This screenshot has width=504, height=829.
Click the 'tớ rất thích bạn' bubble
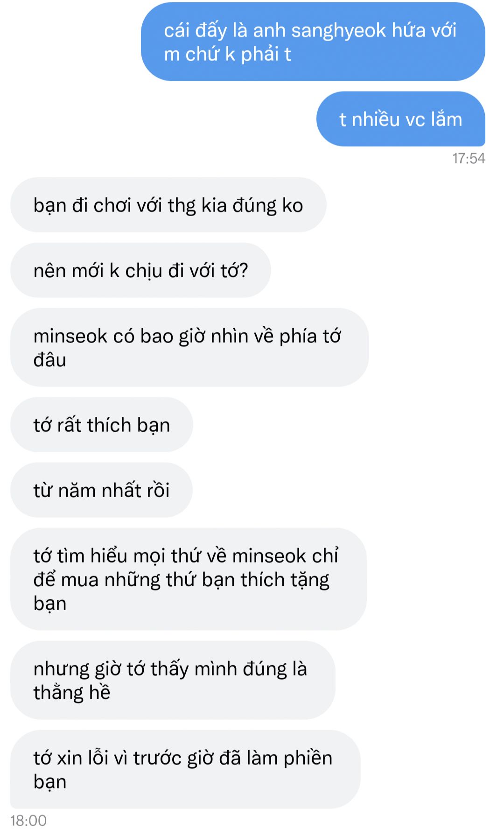(101, 425)
